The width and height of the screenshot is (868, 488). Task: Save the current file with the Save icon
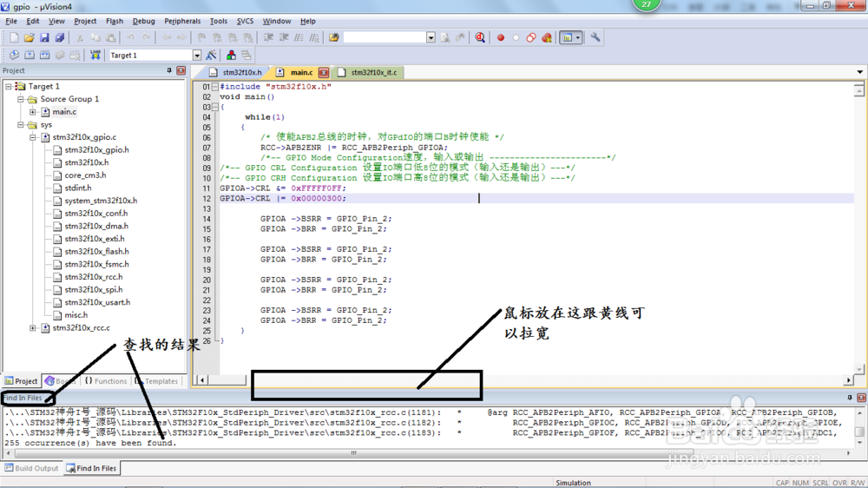click(44, 37)
